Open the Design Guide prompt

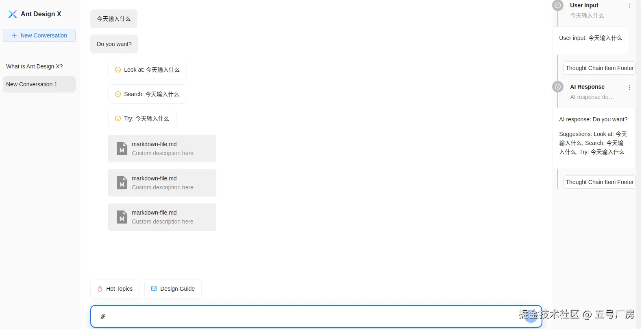click(173, 289)
